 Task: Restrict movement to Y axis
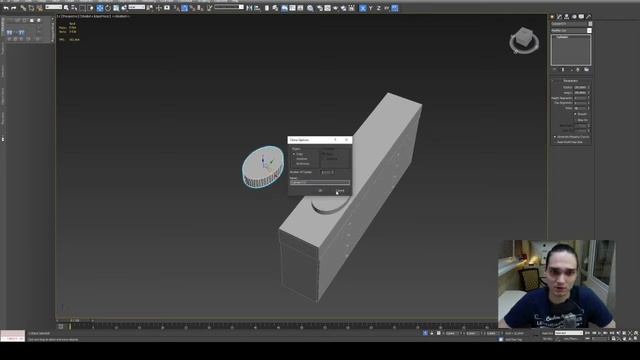pyautogui.click(x=371, y=8)
